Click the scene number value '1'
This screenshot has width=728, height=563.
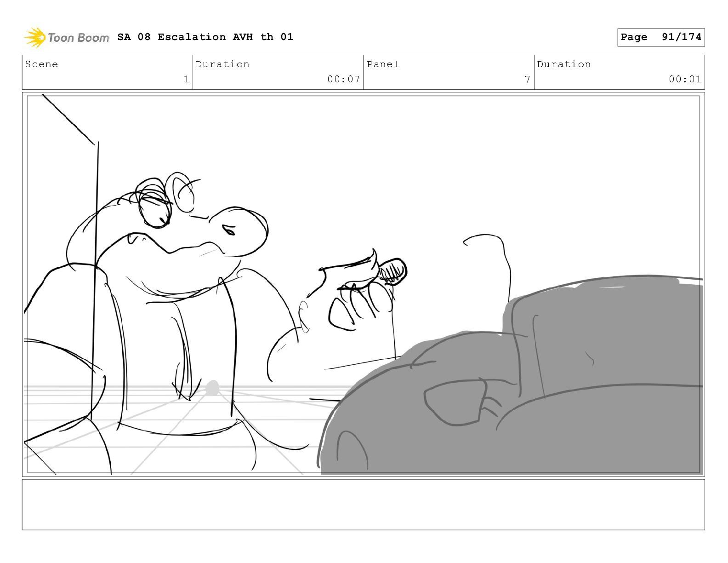coord(187,79)
